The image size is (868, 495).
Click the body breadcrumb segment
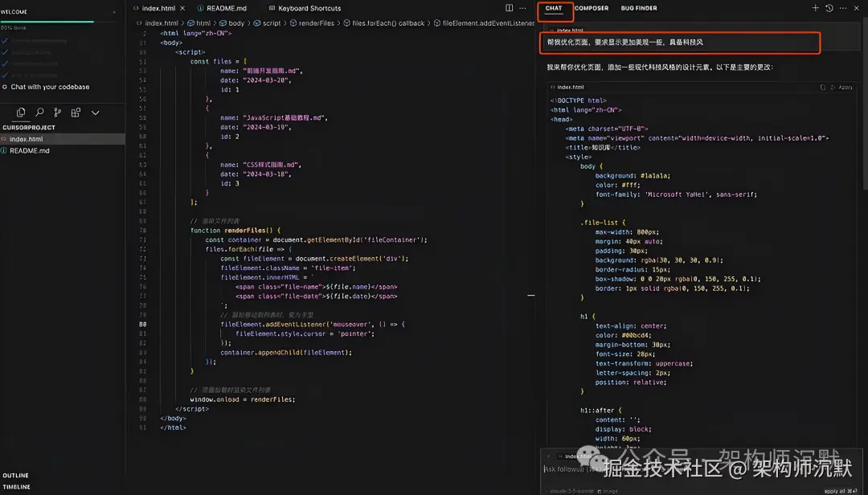click(232, 23)
